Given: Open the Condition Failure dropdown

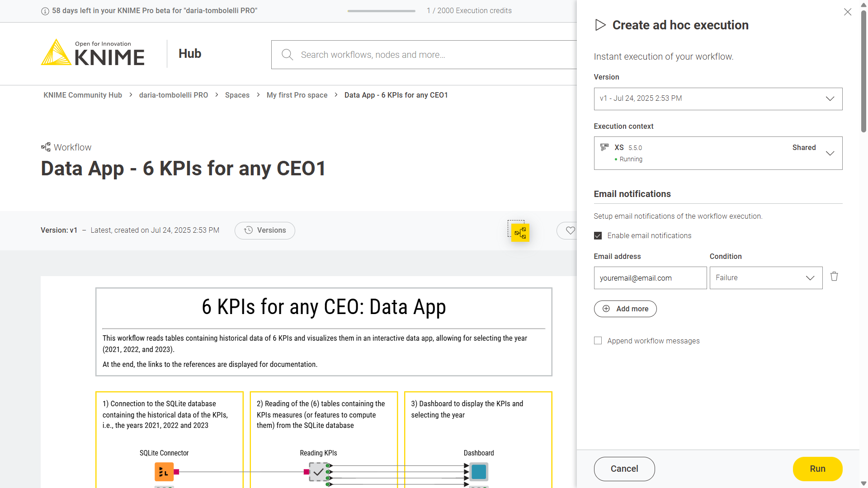Looking at the screenshot, I should pos(765,278).
